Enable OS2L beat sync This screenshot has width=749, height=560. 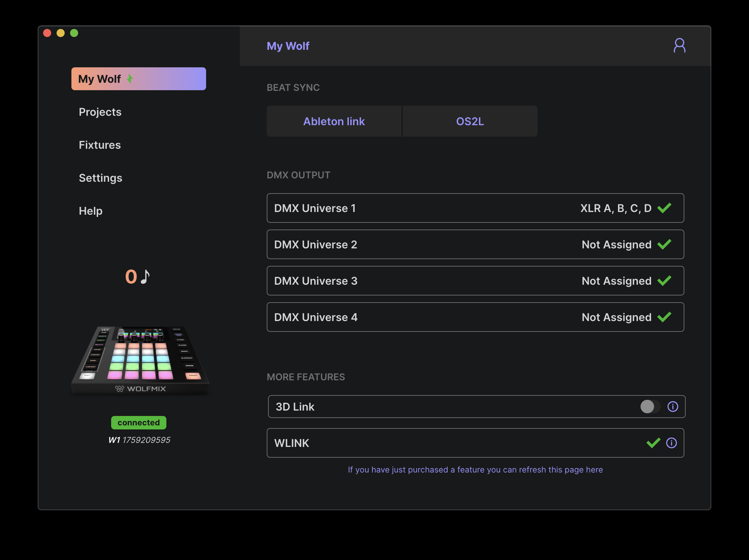pos(470,121)
